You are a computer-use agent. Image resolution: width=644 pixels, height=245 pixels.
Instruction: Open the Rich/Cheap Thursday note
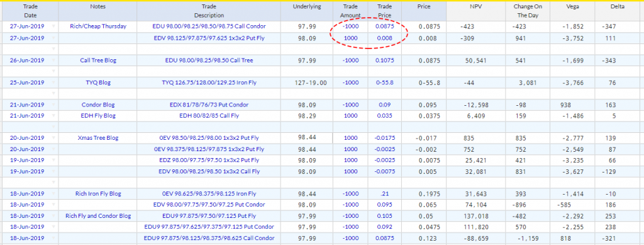point(97,26)
